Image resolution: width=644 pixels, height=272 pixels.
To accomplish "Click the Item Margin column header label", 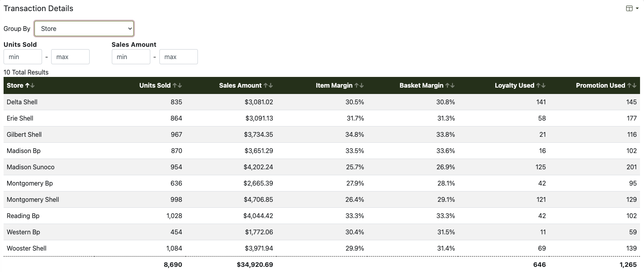I will (x=334, y=85).
